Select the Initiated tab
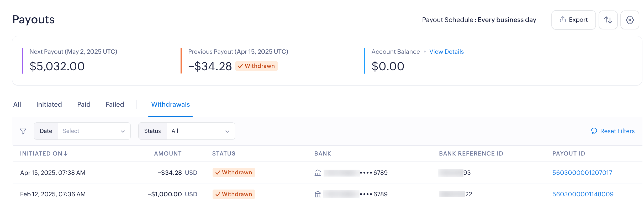This screenshot has height=205, width=644. pyautogui.click(x=49, y=104)
